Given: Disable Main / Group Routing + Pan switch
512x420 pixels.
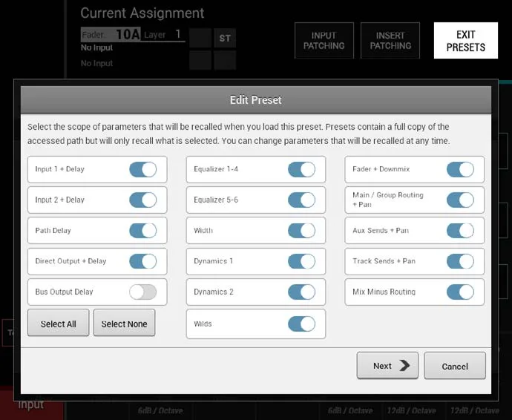Looking at the screenshot, I should coord(460,200).
